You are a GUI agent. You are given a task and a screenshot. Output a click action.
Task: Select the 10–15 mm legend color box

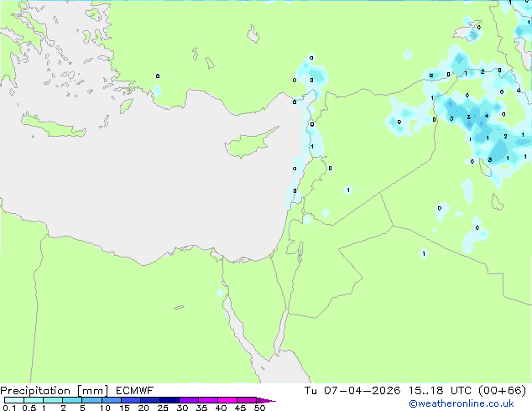click(x=111, y=400)
